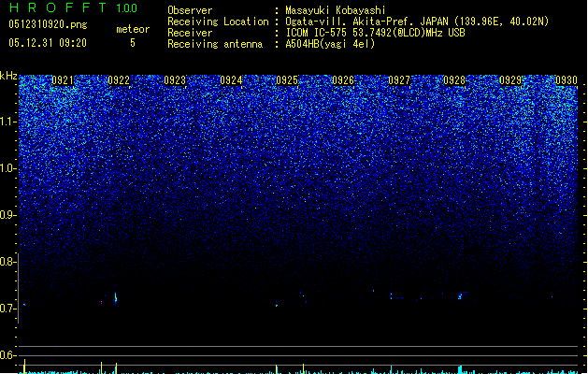588x374 pixels.
Task: Click the 0930 time marker
Action: click(566, 80)
